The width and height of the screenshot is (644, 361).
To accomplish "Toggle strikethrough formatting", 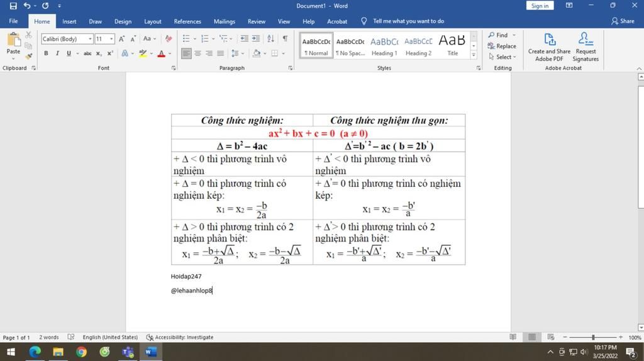I will [x=87, y=53].
